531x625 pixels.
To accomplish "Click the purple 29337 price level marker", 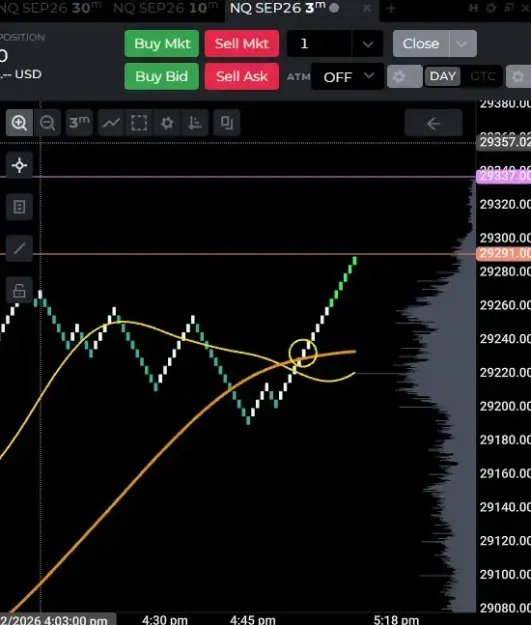I will (x=504, y=176).
